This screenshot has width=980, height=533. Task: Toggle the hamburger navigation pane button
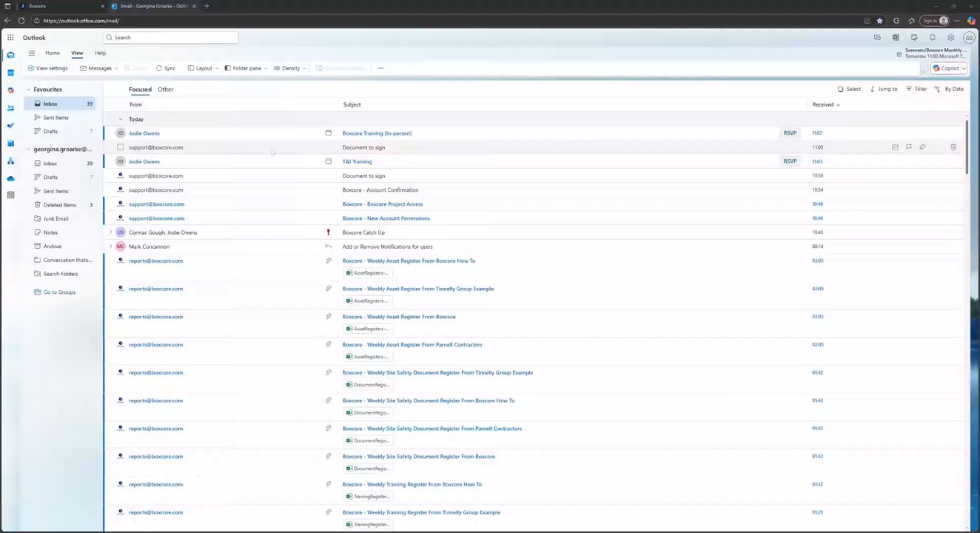[32, 53]
